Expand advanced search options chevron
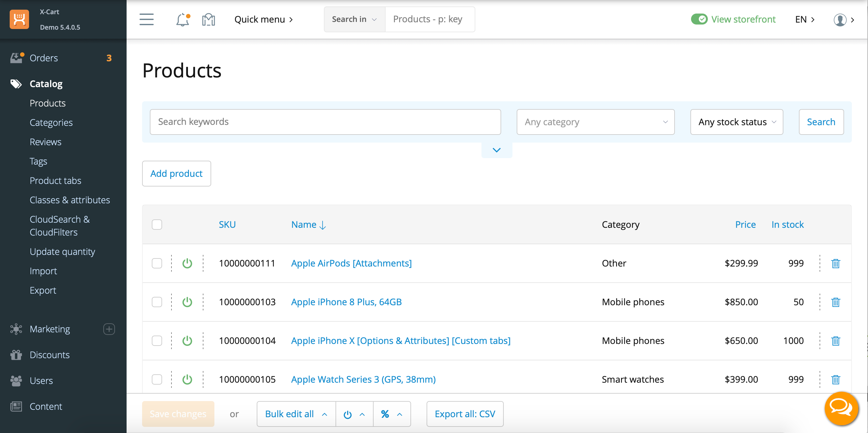 497,150
